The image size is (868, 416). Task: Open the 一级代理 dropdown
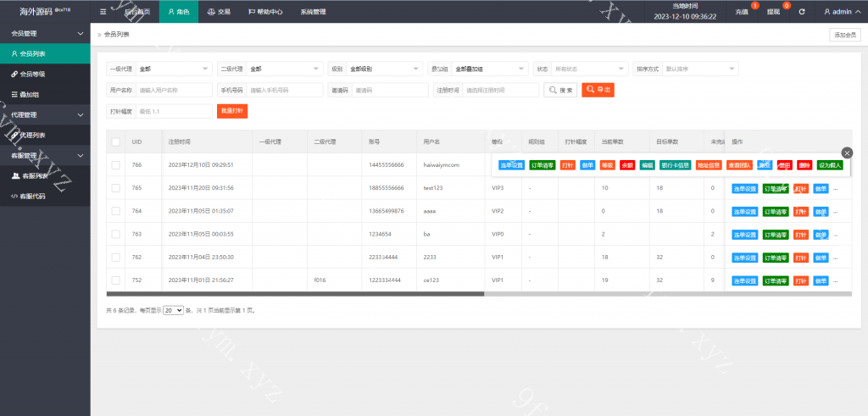pyautogui.click(x=174, y=69)
